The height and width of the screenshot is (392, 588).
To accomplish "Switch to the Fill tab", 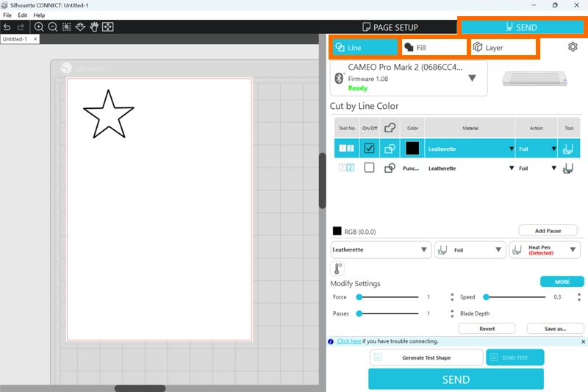I will click(x=434, y=48).
